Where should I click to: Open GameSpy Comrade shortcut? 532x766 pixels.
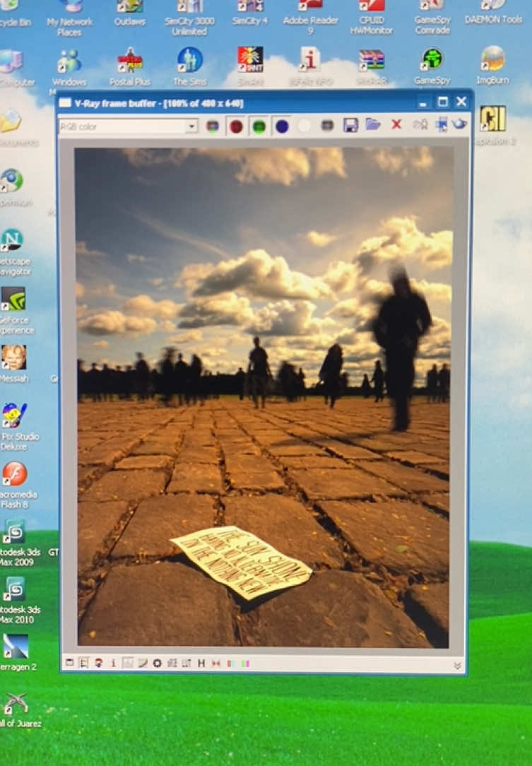[x=432, y=18]
